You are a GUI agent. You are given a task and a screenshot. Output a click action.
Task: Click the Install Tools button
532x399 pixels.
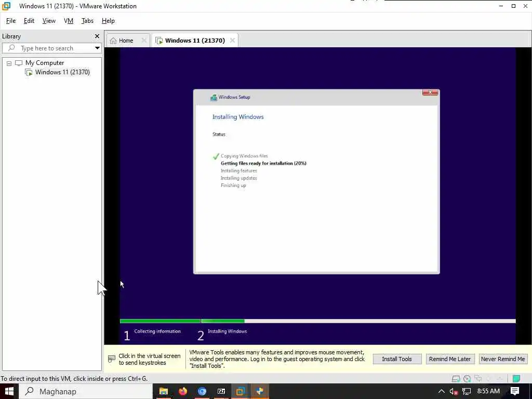(397, 359)
